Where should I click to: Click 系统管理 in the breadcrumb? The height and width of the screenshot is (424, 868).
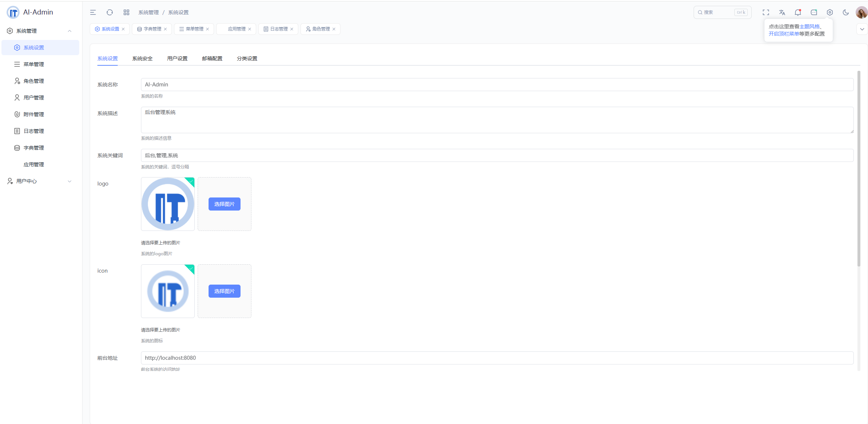click(149, 12)
